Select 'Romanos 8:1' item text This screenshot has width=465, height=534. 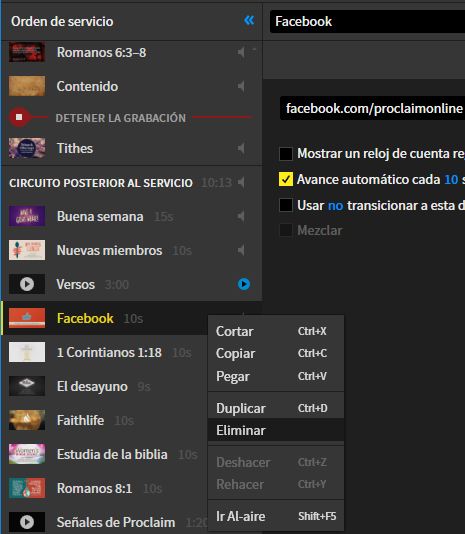tap(94, 489)
